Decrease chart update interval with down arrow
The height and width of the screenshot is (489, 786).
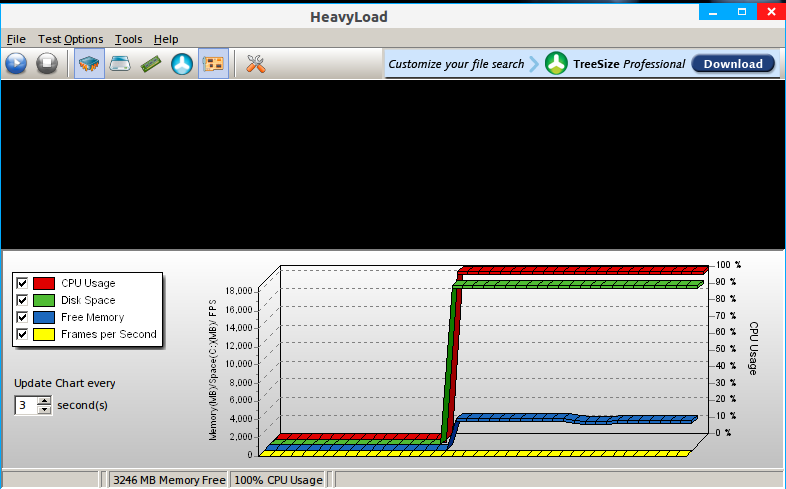click(x=45, y=410)
